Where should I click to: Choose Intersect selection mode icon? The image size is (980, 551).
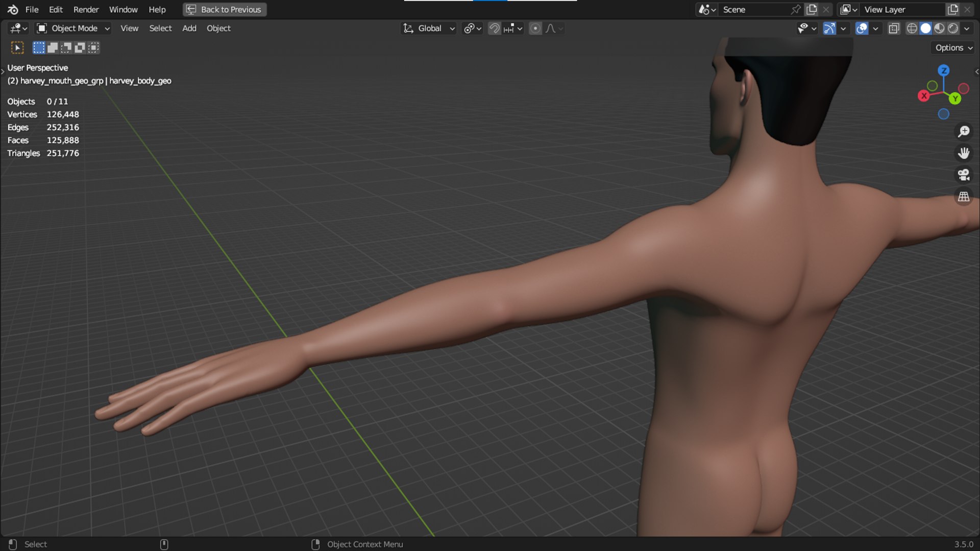tap(93, 47)
